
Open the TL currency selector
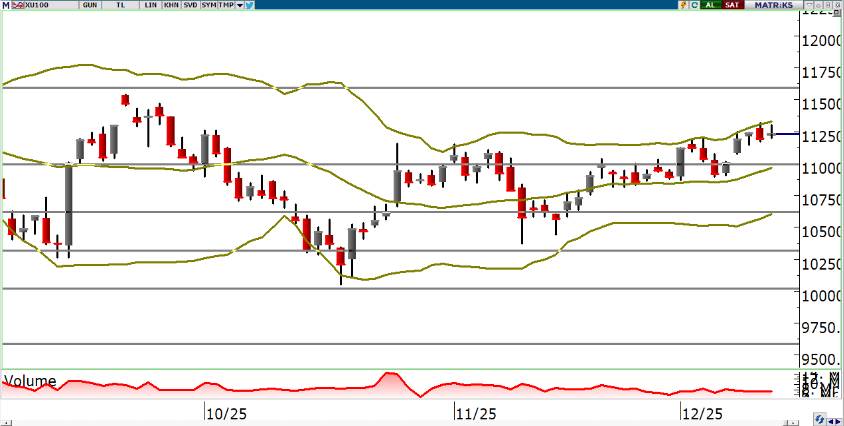click(x=121, y=5)
